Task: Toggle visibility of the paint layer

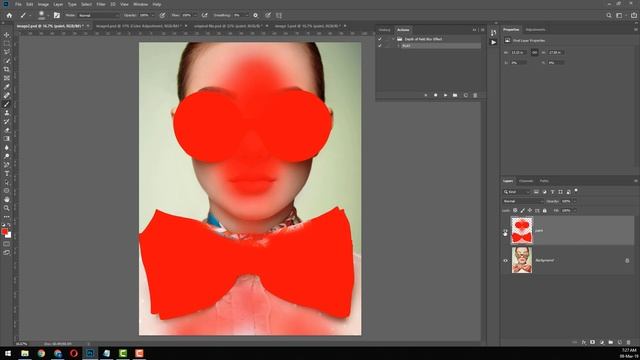Action: pyautogui.click(x=505, y=231)
